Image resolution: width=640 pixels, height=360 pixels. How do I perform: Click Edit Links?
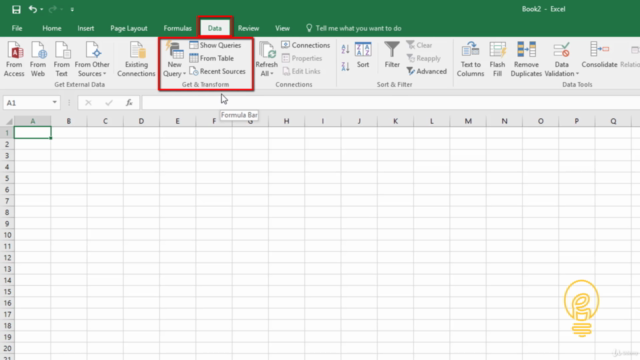coord(301,71)
